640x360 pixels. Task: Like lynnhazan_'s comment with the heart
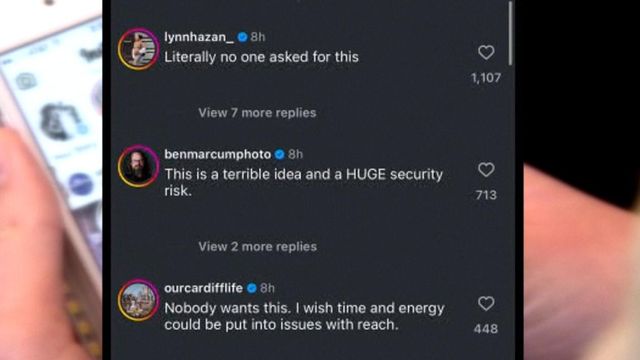point(486,52)
